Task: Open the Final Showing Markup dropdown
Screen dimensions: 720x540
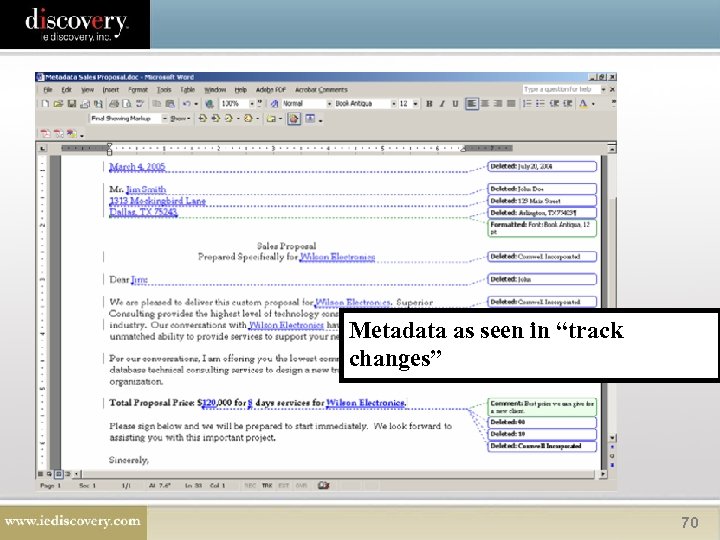Action: [165, 119]
